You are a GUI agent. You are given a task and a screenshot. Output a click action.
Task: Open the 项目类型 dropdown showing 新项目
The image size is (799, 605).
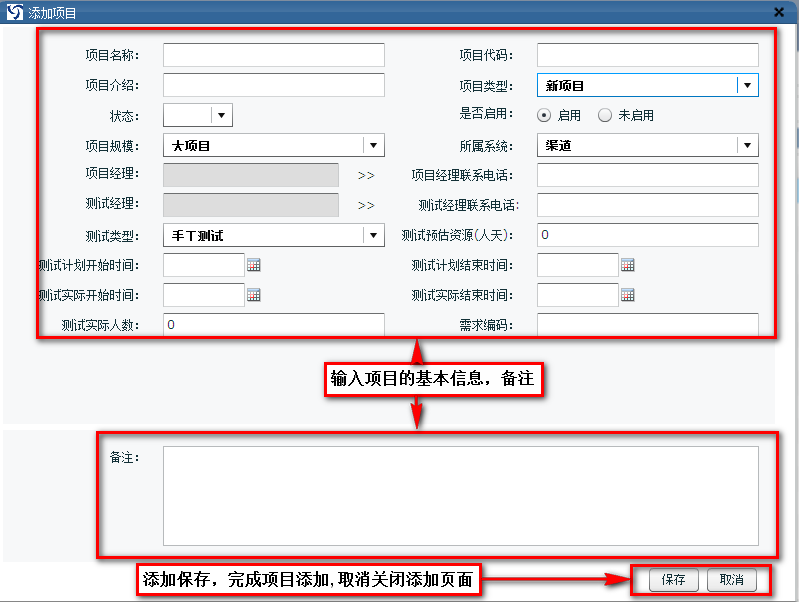[648, 85]
